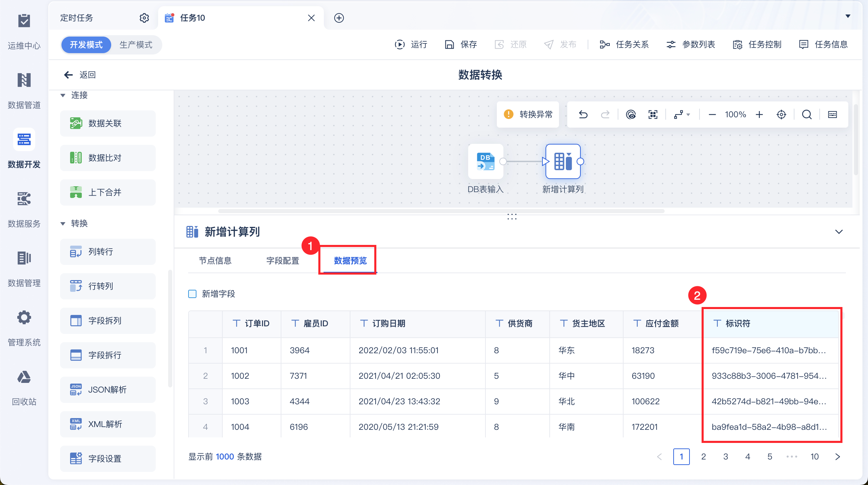
Task: Click the 定时任务 settings gear icon
Action: [144, 18]
